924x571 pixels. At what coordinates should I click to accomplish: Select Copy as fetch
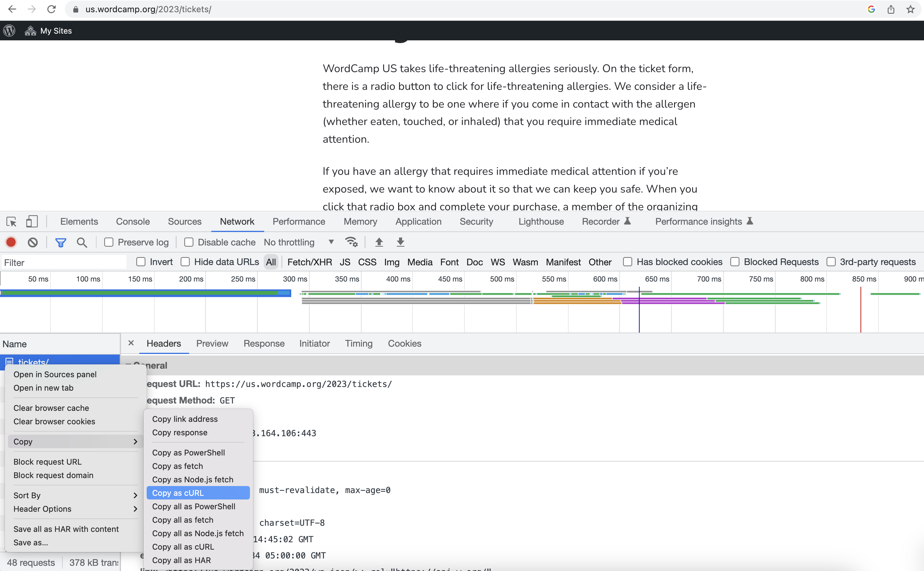point(198,466)
